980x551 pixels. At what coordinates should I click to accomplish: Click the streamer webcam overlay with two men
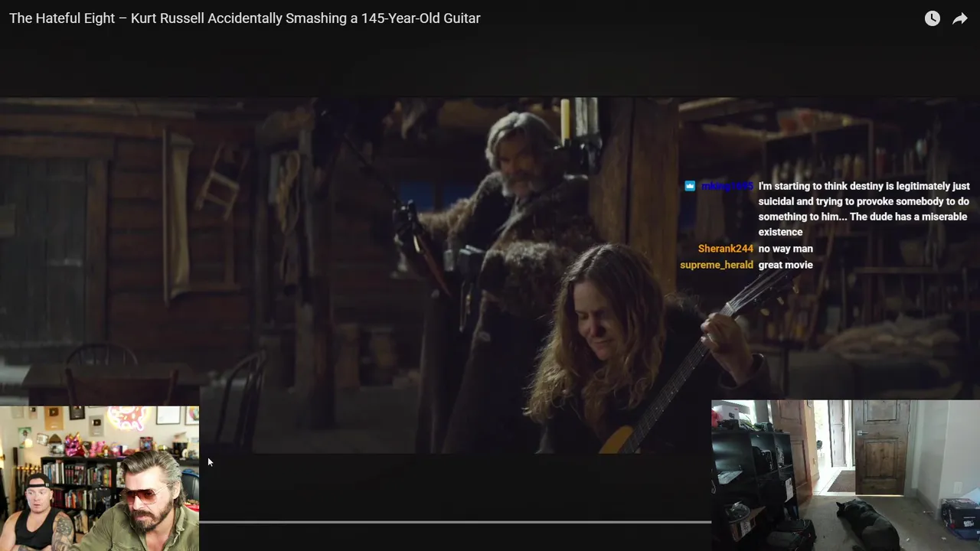[x=100, y=478]
